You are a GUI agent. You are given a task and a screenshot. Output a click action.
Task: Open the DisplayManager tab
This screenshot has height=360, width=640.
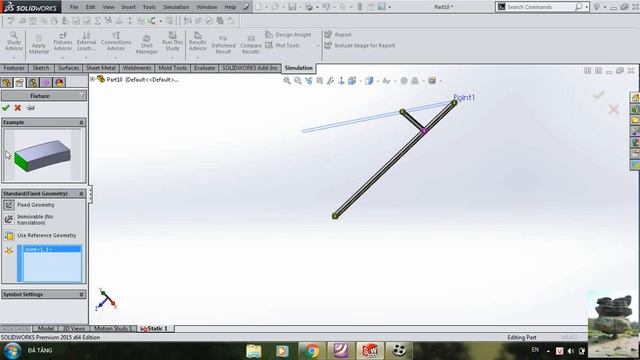(x=59, y=83)
